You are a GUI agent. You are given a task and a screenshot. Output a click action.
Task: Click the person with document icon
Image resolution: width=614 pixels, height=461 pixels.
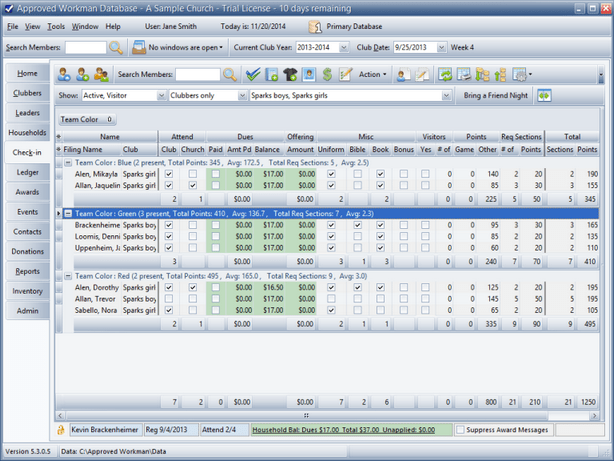[403, 74]
